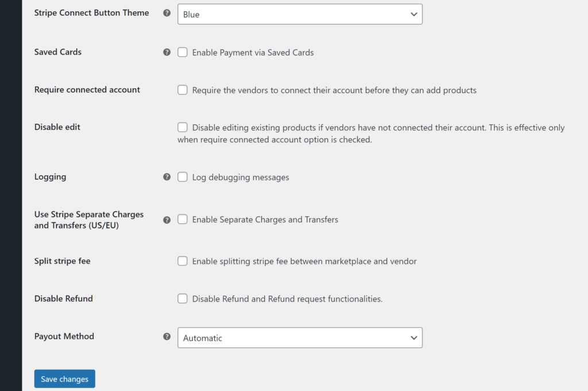This screenshot has height=391, width=588.
Task: Tick the Disable Refund checkbox
Action: pos(183,299)
